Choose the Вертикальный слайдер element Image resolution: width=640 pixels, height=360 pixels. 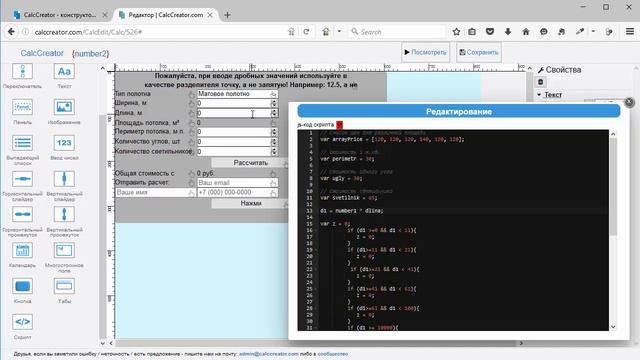(64, 179)
